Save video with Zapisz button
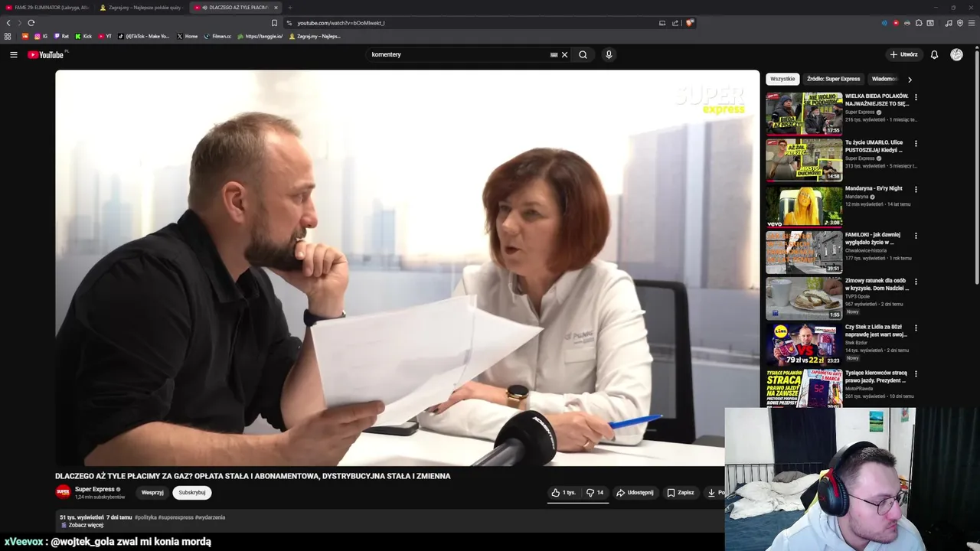Image resolution: width=980 pixels, height=551 pixels. pos(681,493)
